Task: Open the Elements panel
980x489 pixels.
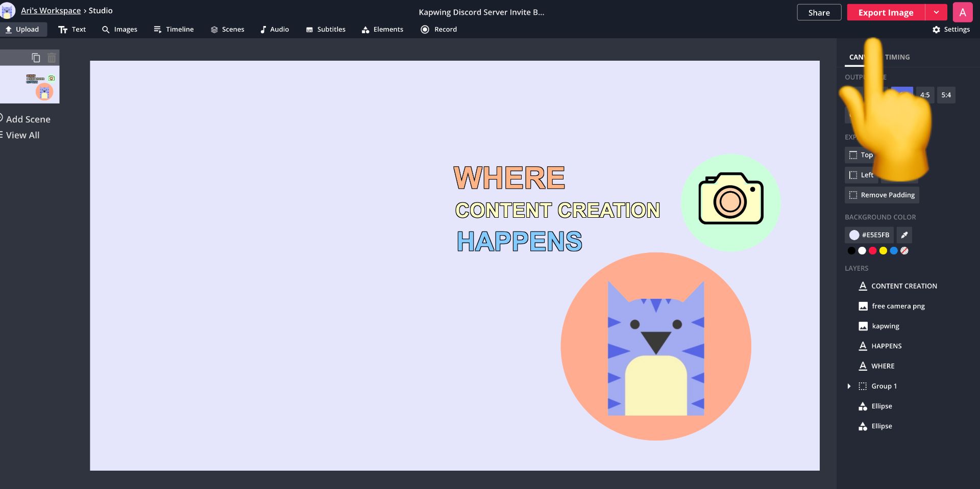Action: pos(382,30)
